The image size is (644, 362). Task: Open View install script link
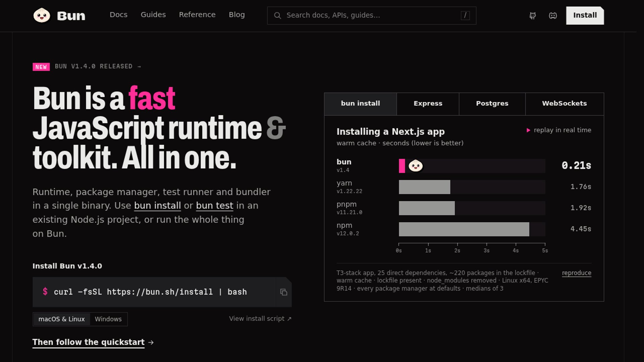pos(260,319)
